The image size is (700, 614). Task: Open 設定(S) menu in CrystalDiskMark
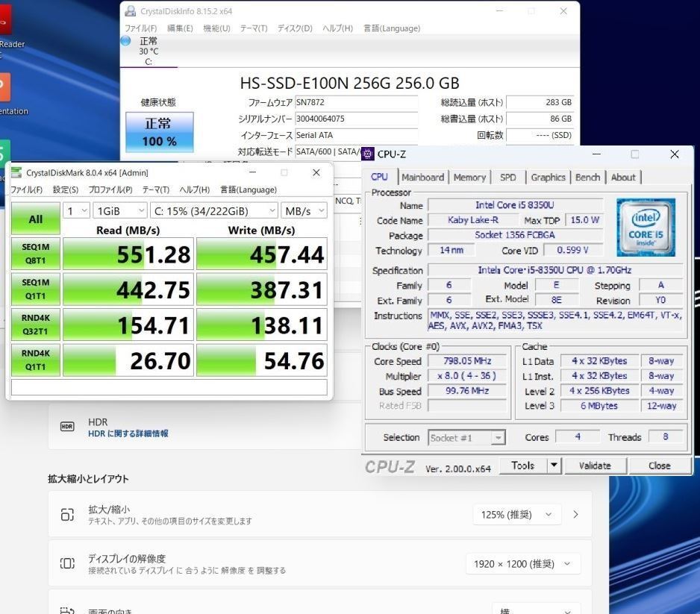66,189
